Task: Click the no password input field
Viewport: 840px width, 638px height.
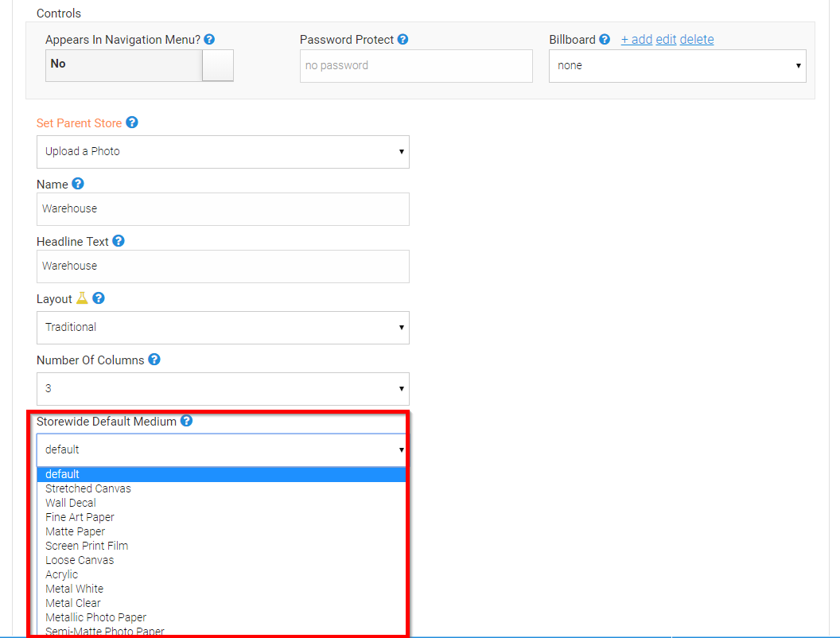Action: point(415,66)
